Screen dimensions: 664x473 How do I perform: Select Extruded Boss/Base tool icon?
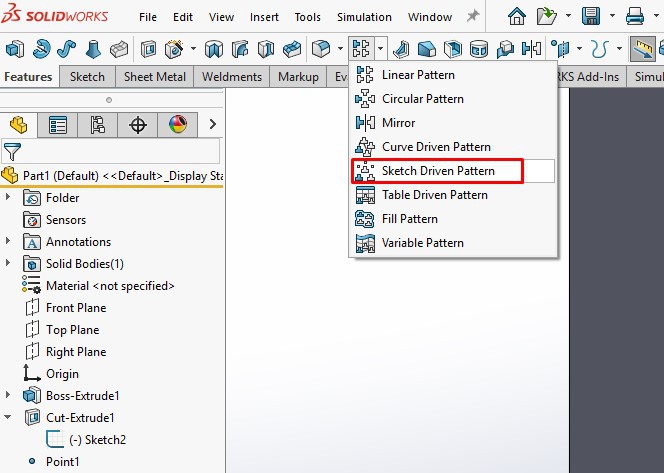point(15,49)
